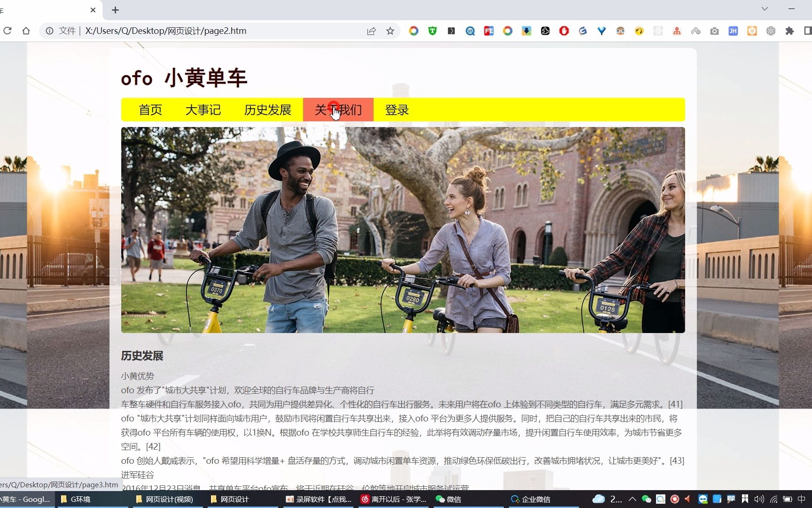Click the orange hexagon extension icon
Image resolution: width=812 pixels, height=508 pixels.
[752, 31]
